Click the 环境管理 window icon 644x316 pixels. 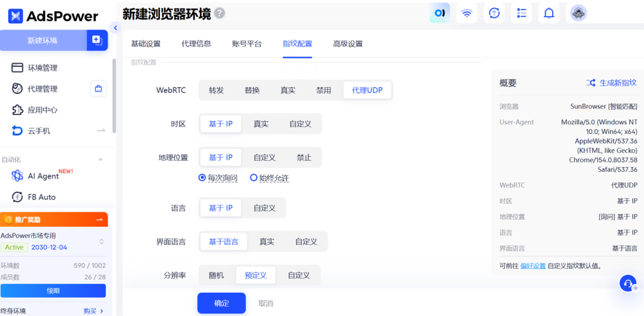pyautogui.click(x=17, y=68)
